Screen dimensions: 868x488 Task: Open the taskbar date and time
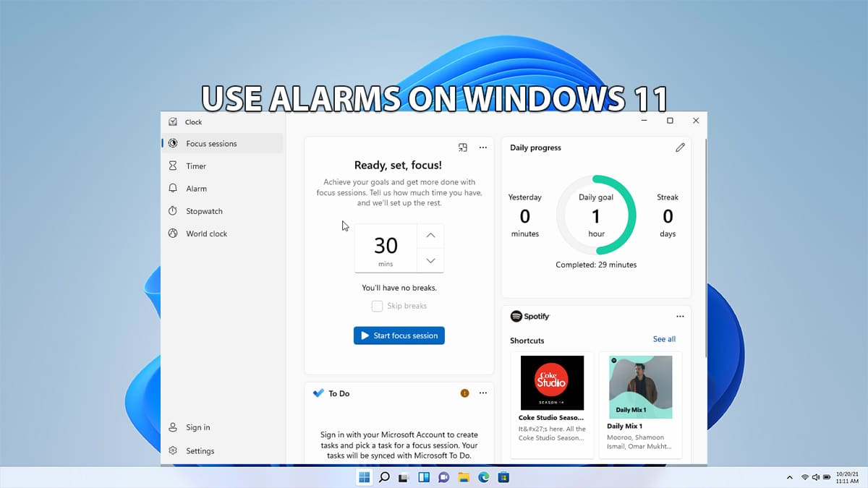tap(846, 477)
